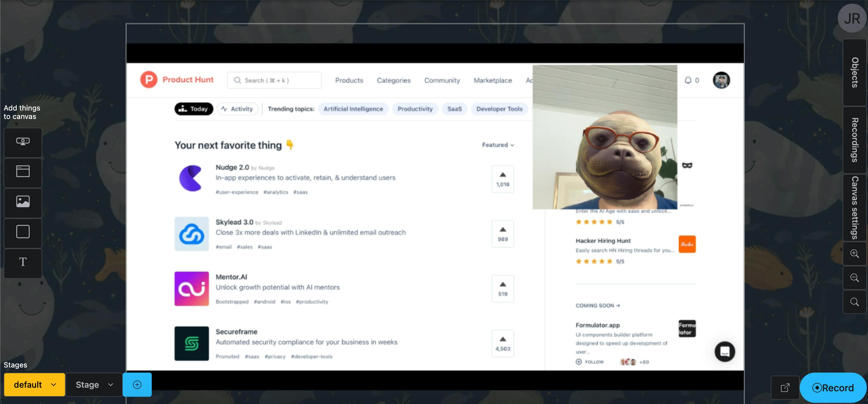This screenshot has height=404, width=868.
Task: Open the Community menu
Action: [442, 80]
